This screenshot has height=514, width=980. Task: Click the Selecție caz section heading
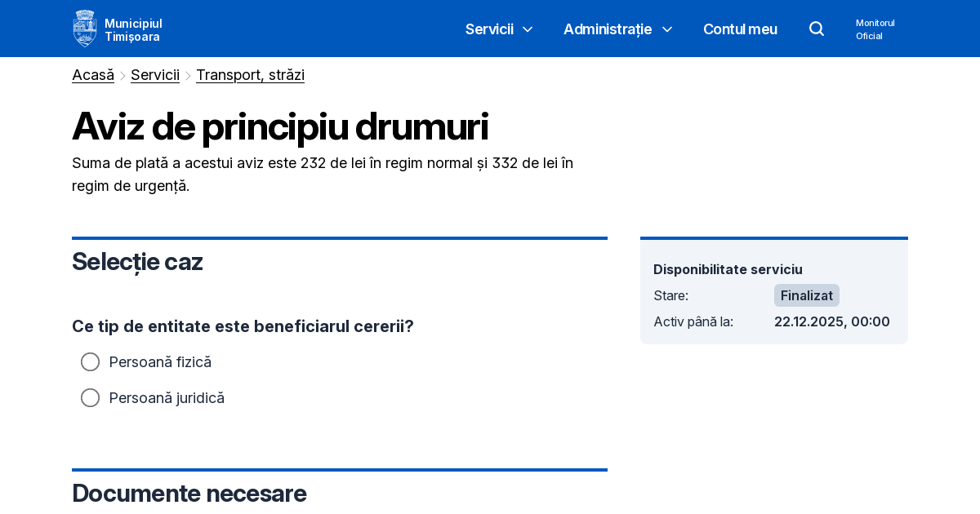coord(137,262)
